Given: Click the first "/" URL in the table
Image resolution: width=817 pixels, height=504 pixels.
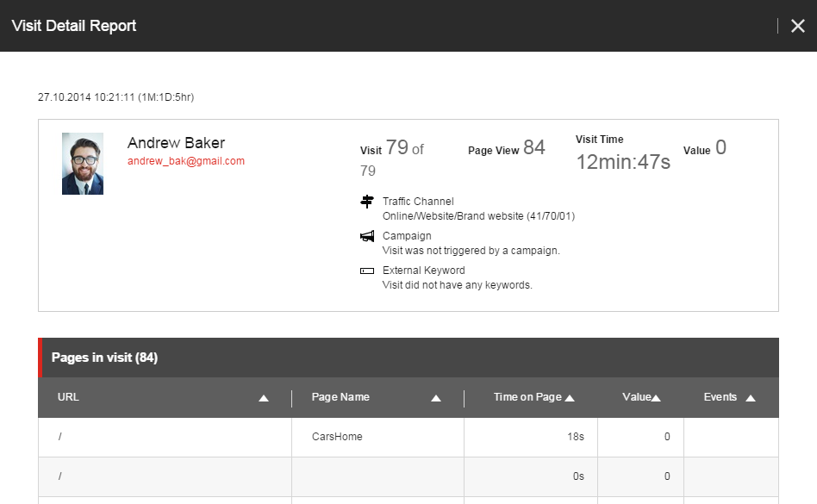Looking at the screenshot, I should (60, 437).
